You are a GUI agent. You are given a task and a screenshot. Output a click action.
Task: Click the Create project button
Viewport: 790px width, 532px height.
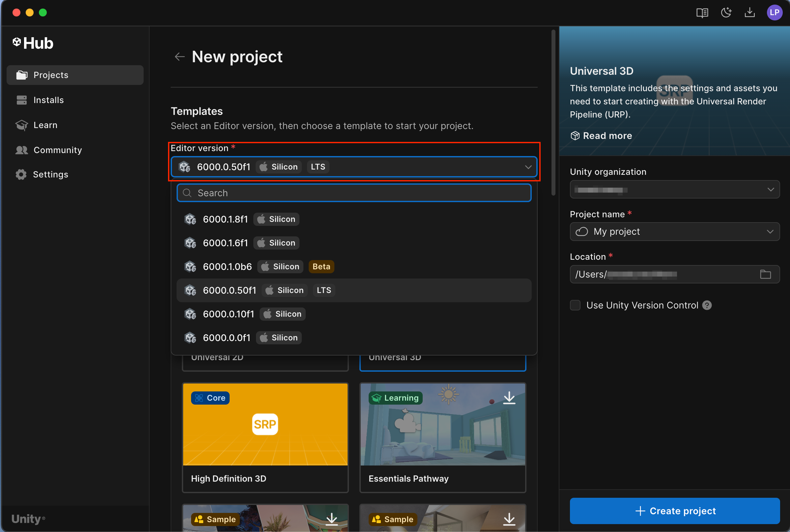tap(675, 511)
